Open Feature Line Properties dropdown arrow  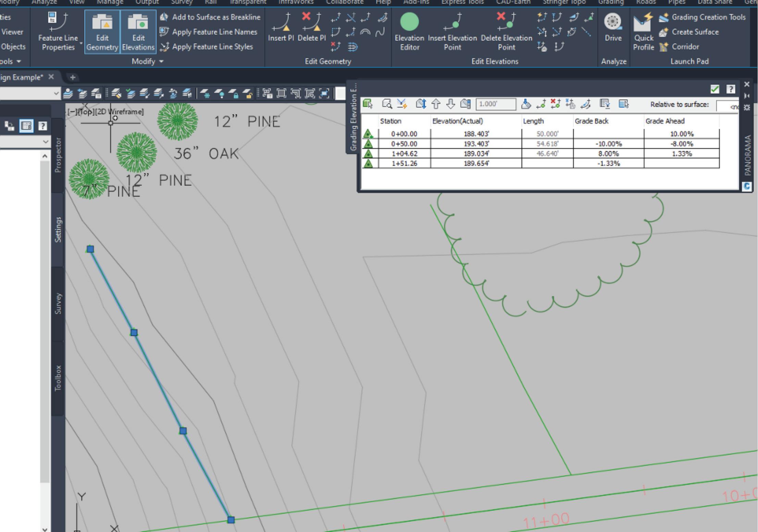tap(81, 43)
